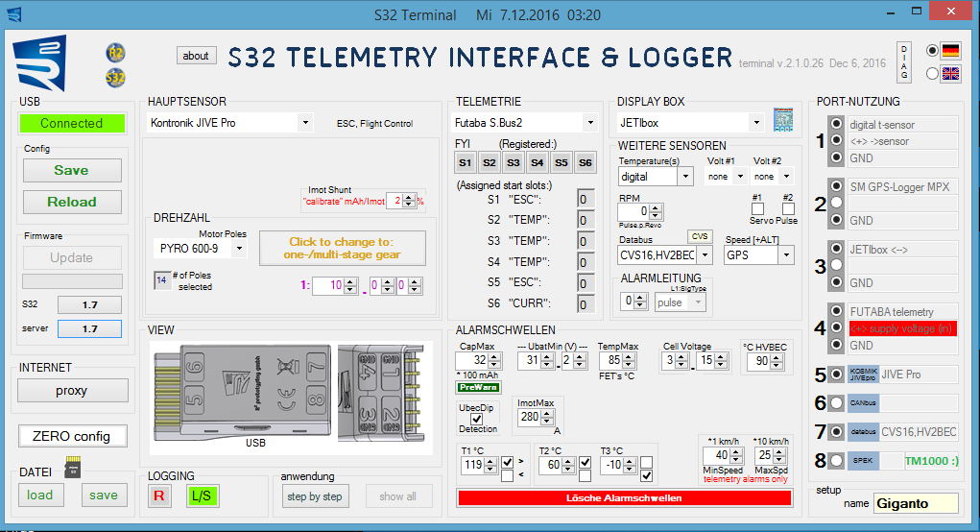Click the CANbus port 6 icon
This screenshot has height=532, width=980.
863,403
